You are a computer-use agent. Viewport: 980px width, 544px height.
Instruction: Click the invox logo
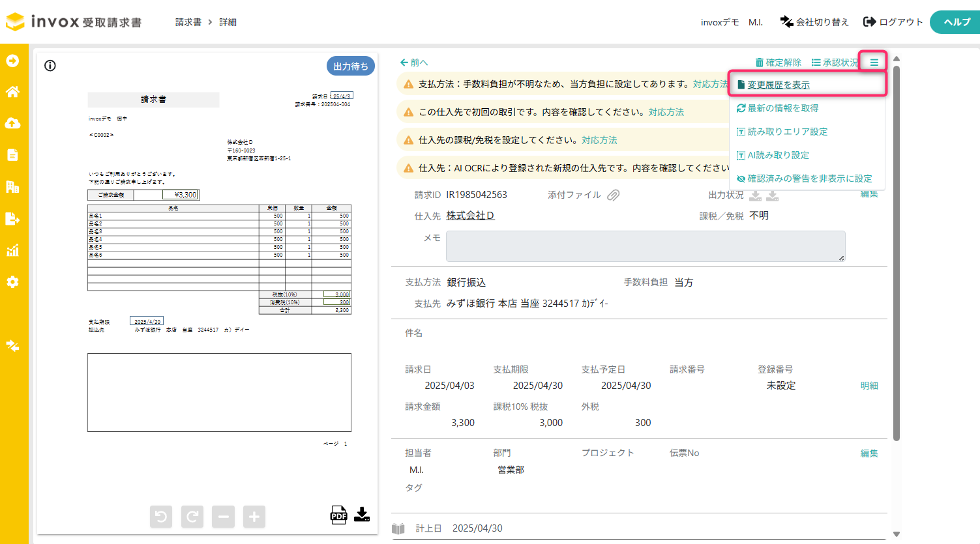(x=74, y=21)
